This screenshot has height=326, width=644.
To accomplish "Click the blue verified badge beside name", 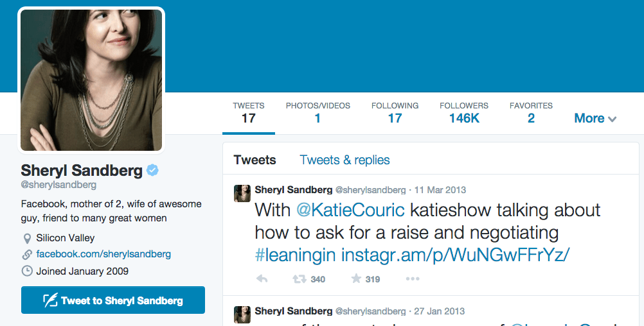I will click(153, 171).
